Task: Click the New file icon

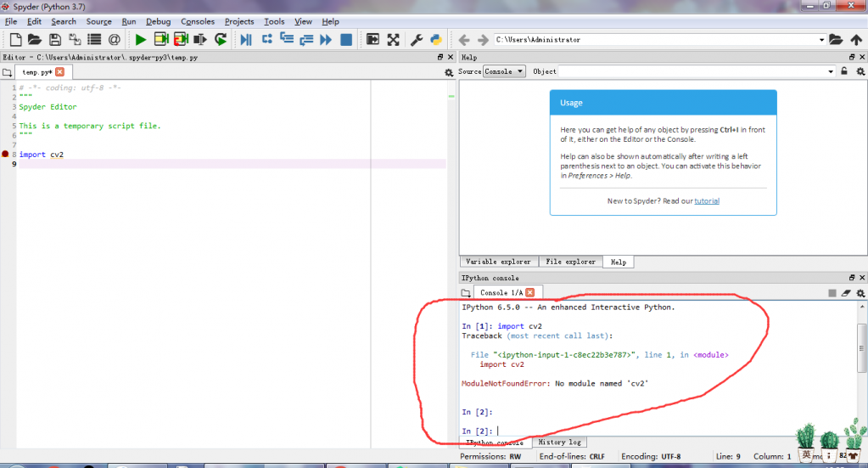Action: (15, 39)
